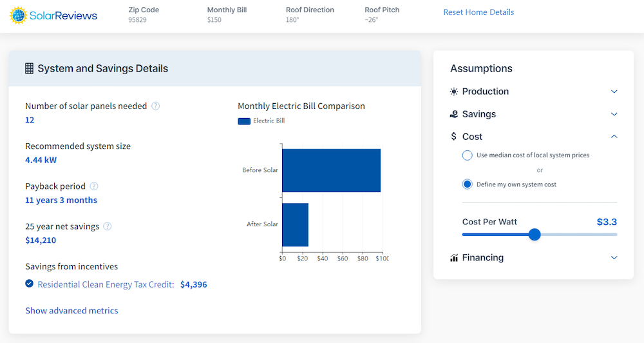Click the dollar sign Cost icon
The height and width of the screenshot is (343, 644).
click(x=454, y=137)
